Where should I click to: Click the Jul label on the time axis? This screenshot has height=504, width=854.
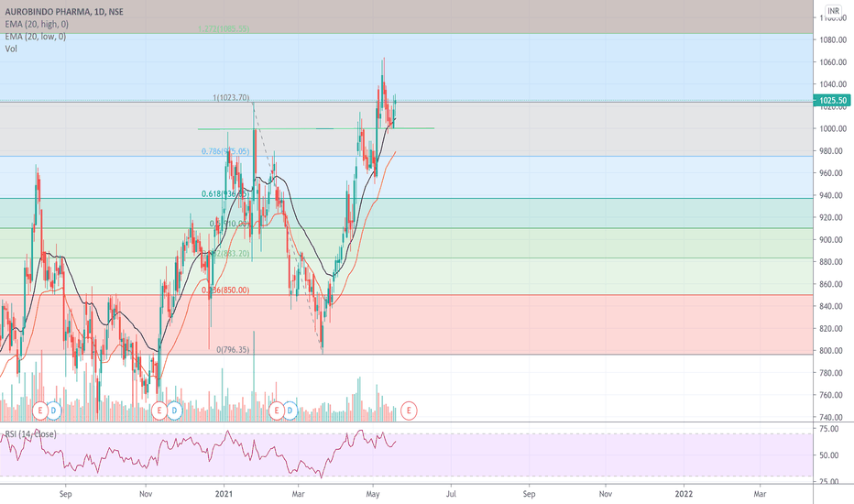click(451, 494)
